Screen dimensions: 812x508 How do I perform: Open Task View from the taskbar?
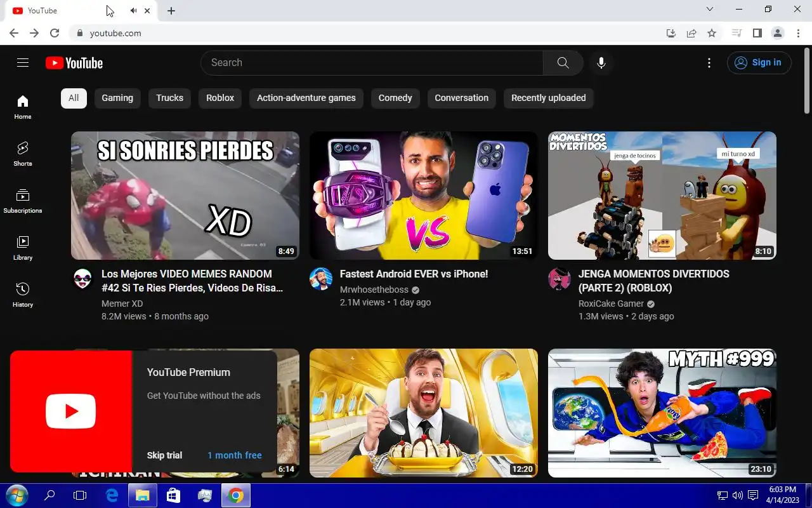[80, 495]
